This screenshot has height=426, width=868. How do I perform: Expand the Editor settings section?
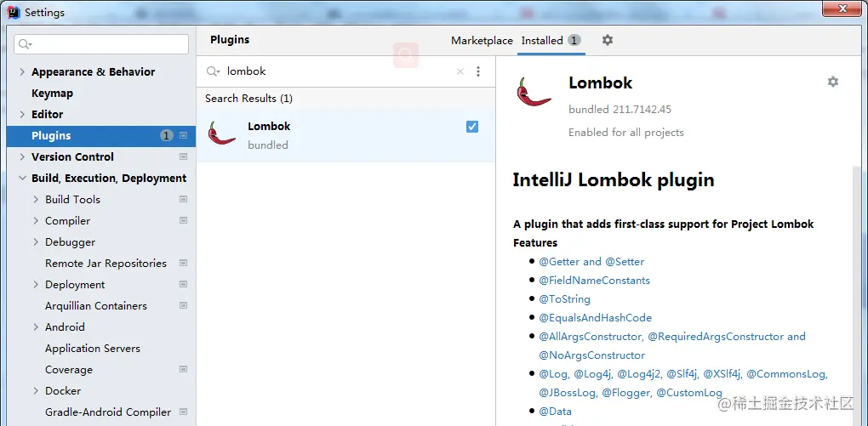click(22, 115)
